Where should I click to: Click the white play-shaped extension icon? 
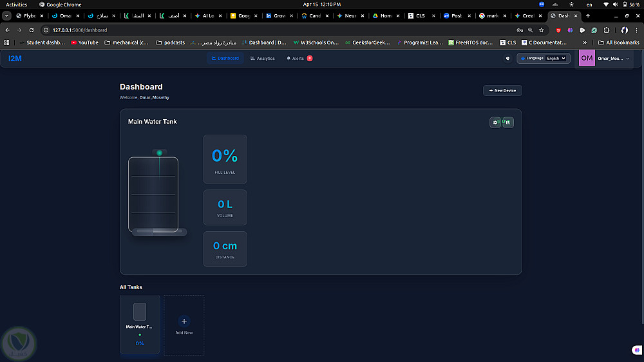[x=582, y=30]
